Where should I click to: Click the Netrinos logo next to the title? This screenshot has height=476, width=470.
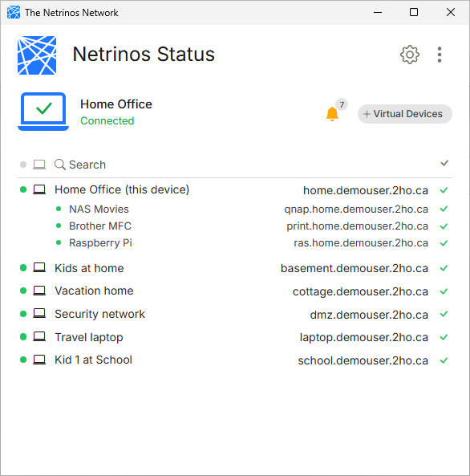(x=37, y=55)
